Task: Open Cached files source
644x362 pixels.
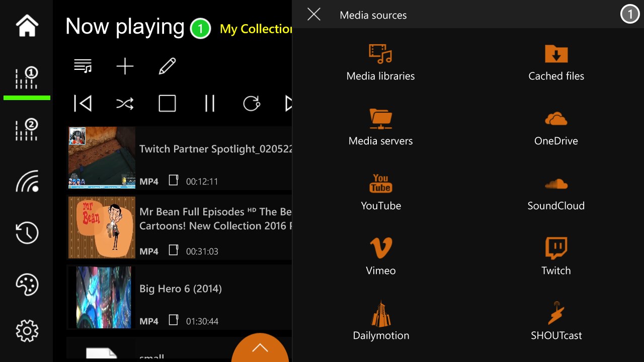Action: (556, 63)
